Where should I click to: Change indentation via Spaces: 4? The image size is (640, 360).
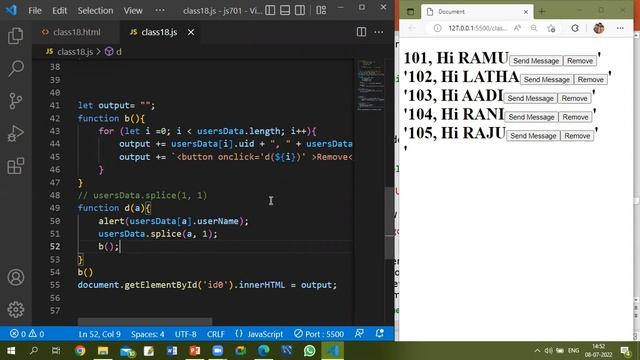pos(148,334)
